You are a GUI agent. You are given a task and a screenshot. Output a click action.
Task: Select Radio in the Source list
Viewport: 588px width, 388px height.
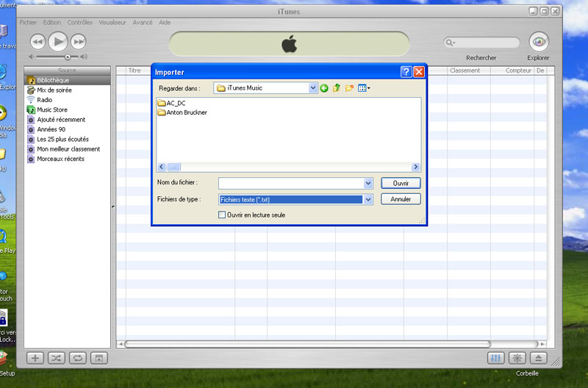click(x=68, y=100)
